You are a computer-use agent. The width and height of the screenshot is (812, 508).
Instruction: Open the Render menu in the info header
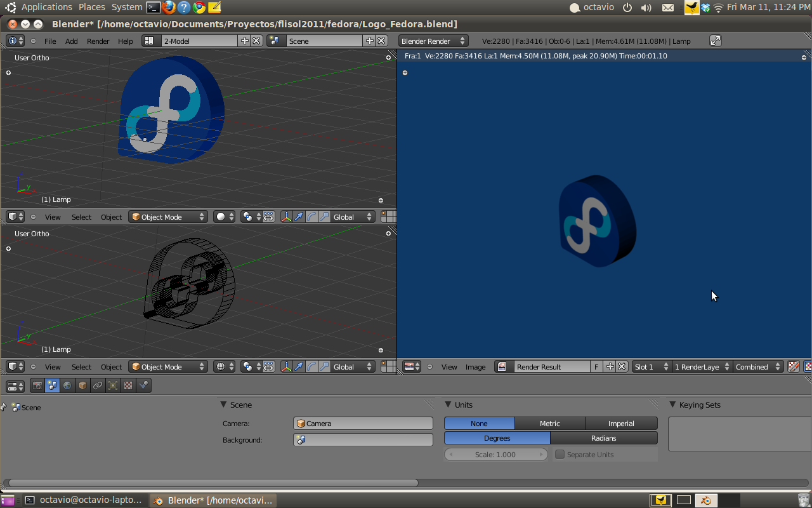click(98, 41)
